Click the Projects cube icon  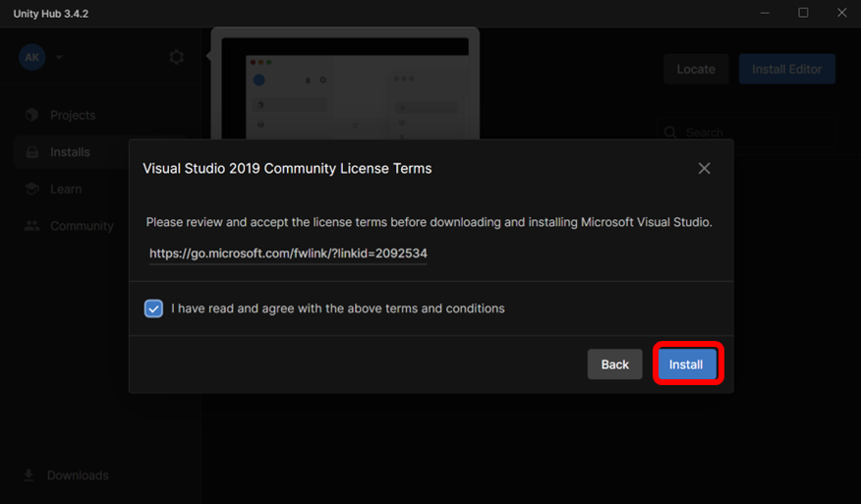point(31,115)
